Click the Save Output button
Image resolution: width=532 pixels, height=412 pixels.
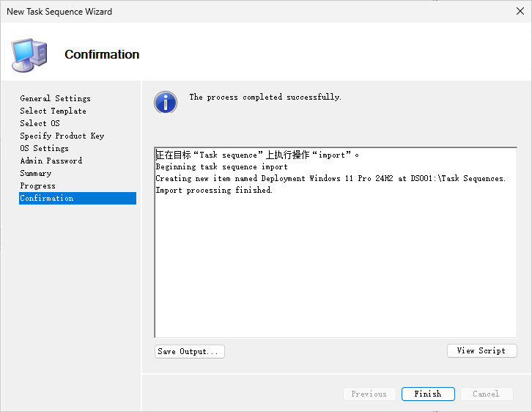click(x=189, y=351)
